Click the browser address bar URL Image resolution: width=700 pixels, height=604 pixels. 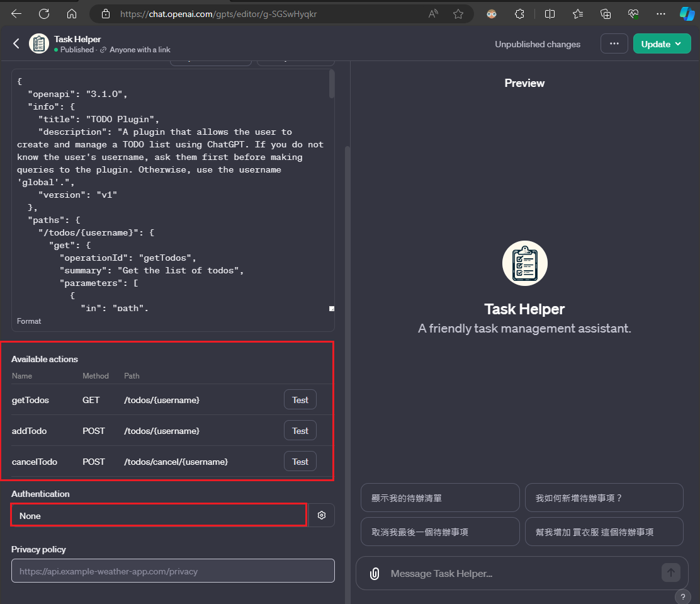(218, 14)
